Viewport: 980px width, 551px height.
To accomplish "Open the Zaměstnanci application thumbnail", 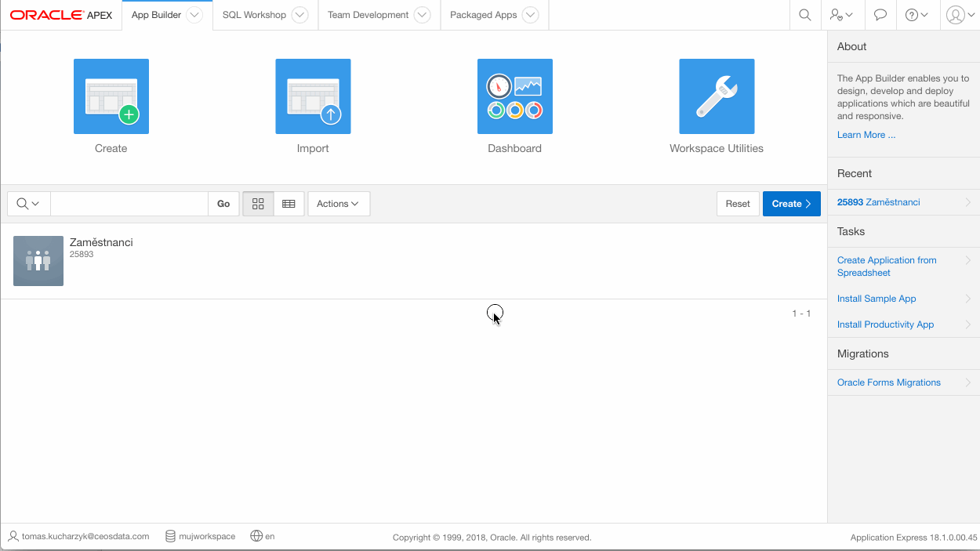I will (x=38, y=261).
